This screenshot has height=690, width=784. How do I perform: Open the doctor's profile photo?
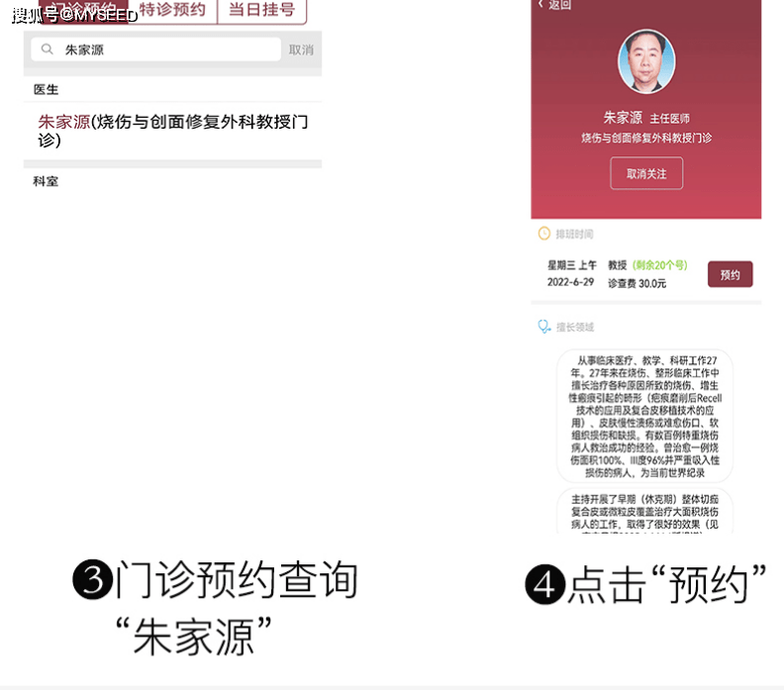646,61
